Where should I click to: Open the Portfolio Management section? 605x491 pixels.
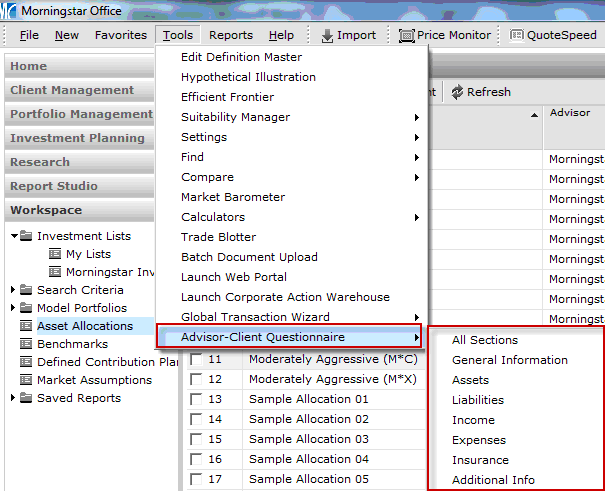[78, 114]
